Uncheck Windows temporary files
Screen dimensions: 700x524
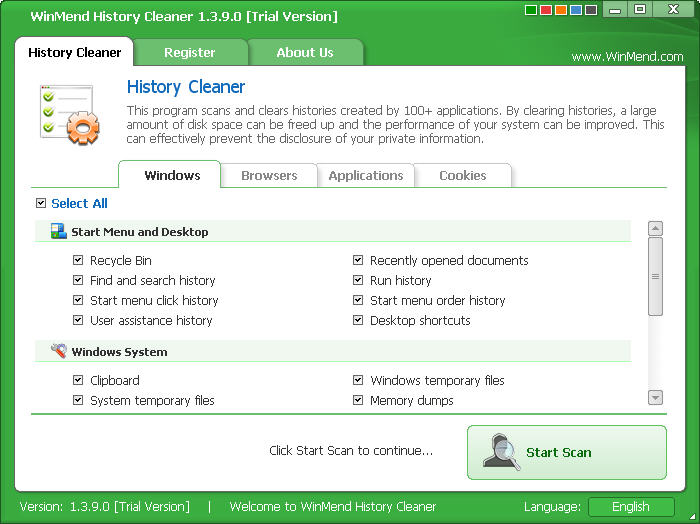point(358,380)
